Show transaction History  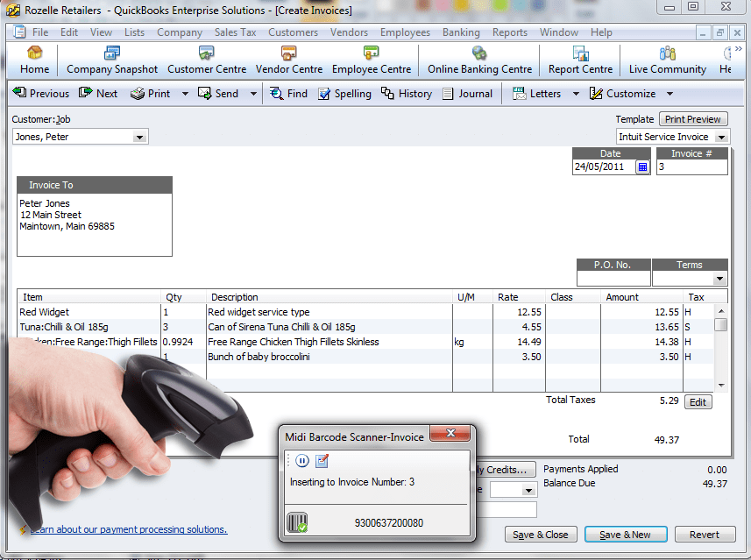pyautogui.click(x=387, y=93)
